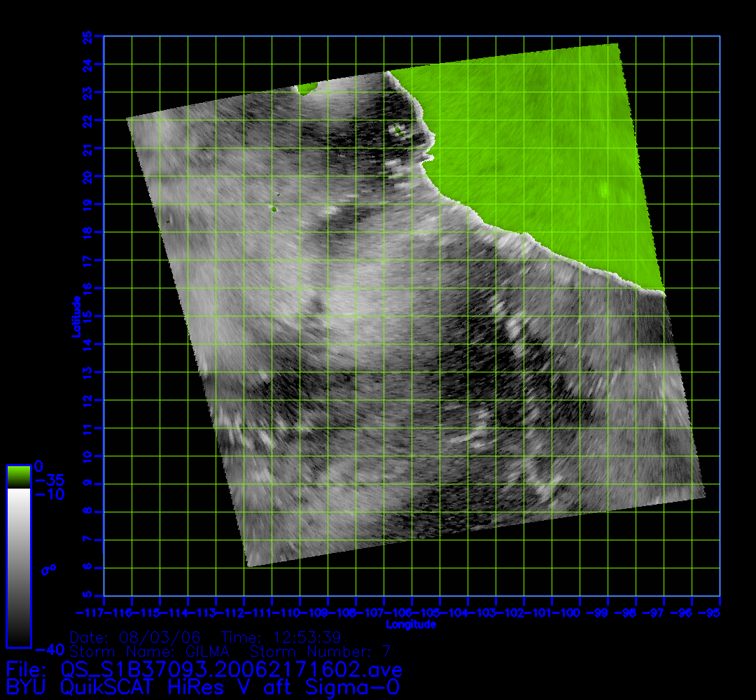The width and height of the screenshot is (756, 700).
Task: Click the grayscale gradient of the color bar
Action: pos(18,567)
